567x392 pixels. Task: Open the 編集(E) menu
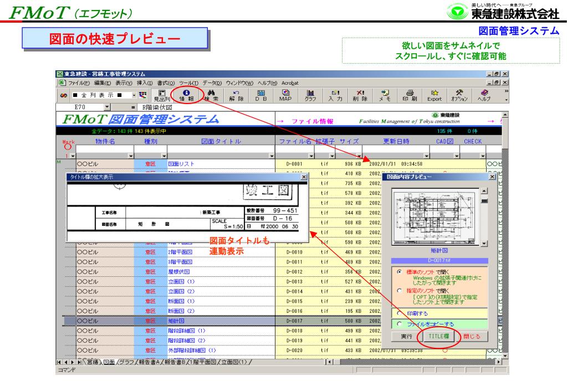103,82
